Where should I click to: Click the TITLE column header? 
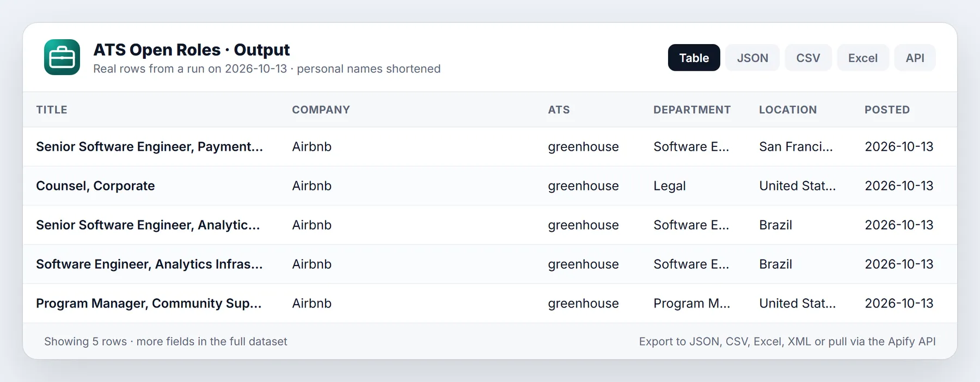point(52,110)
